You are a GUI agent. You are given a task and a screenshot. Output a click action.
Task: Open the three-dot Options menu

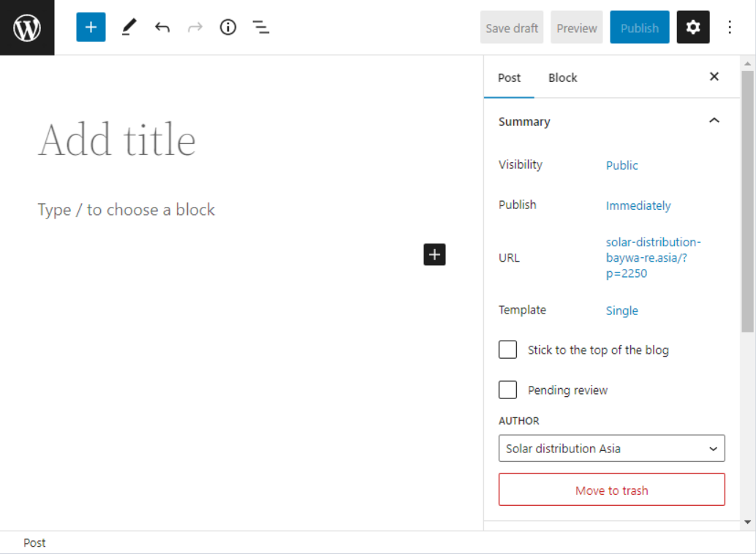(730, 28)
